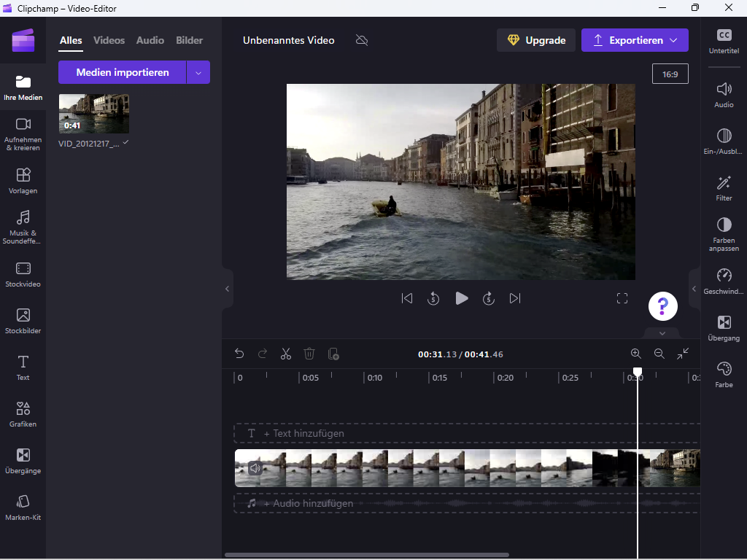Zoom in on the timeline
Viewport: 747px width, 560px height.
[636, 354]
